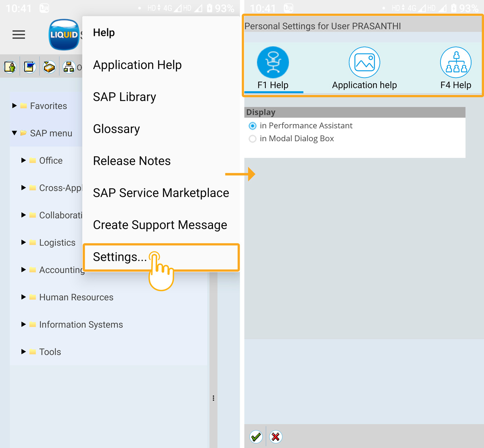The height and width of the screenshot is (448, 484).
Task: Select 'in Performance Assistant' radio option
Action: (x=252, y=126)
